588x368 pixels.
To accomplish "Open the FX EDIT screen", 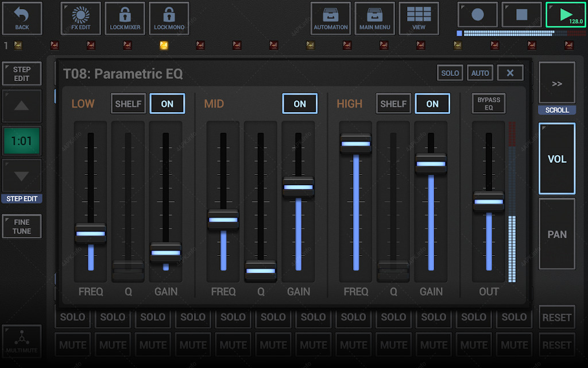I will pos(80,18).
